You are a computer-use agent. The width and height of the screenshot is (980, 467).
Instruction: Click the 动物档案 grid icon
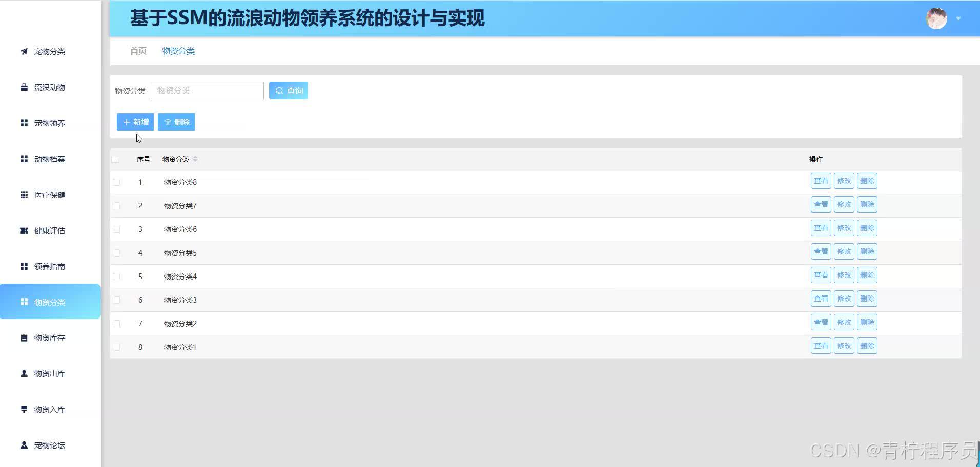tap(24, 159)
